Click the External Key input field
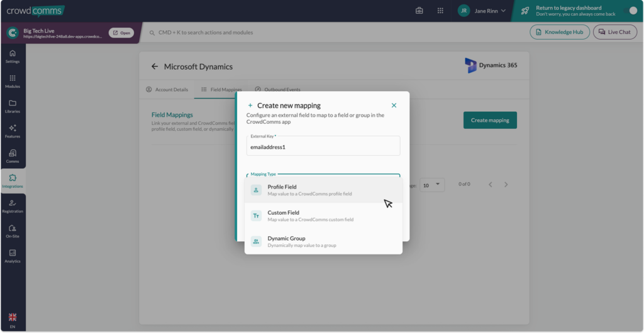Image resolution: width=644 pixels, height=333 pixels. pos(323,148)
